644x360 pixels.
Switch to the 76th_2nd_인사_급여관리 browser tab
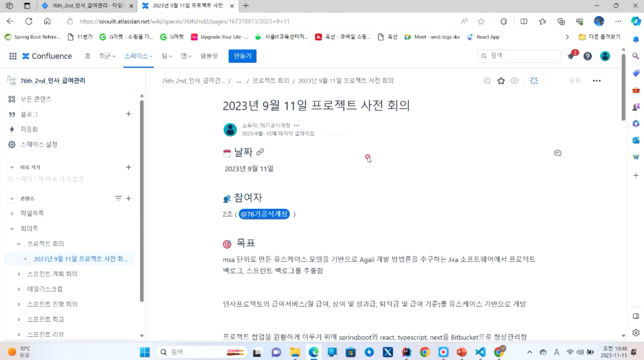(x=87, y=6)
